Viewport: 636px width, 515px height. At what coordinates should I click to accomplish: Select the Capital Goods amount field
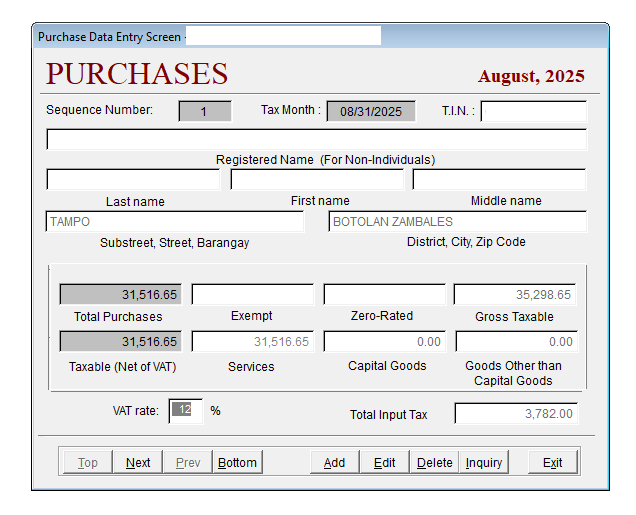pos(384,342)
